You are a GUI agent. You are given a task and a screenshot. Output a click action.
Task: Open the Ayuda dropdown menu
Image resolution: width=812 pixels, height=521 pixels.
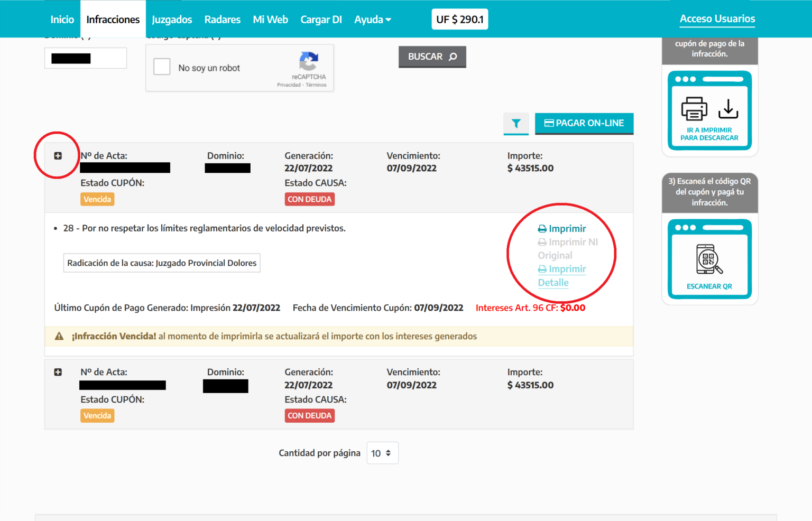coord(372,20)
